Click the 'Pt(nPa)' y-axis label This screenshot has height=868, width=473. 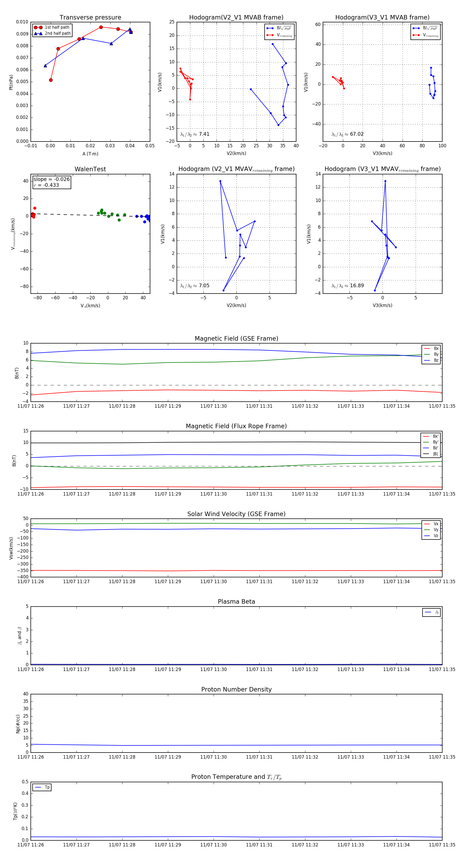pos(11,82)
